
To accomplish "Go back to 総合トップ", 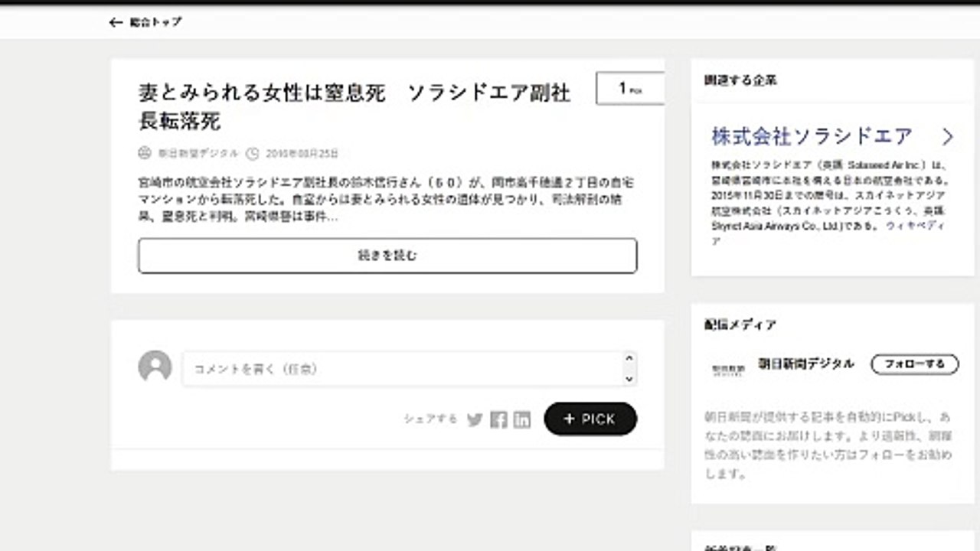I will click(x=155, y=22).
